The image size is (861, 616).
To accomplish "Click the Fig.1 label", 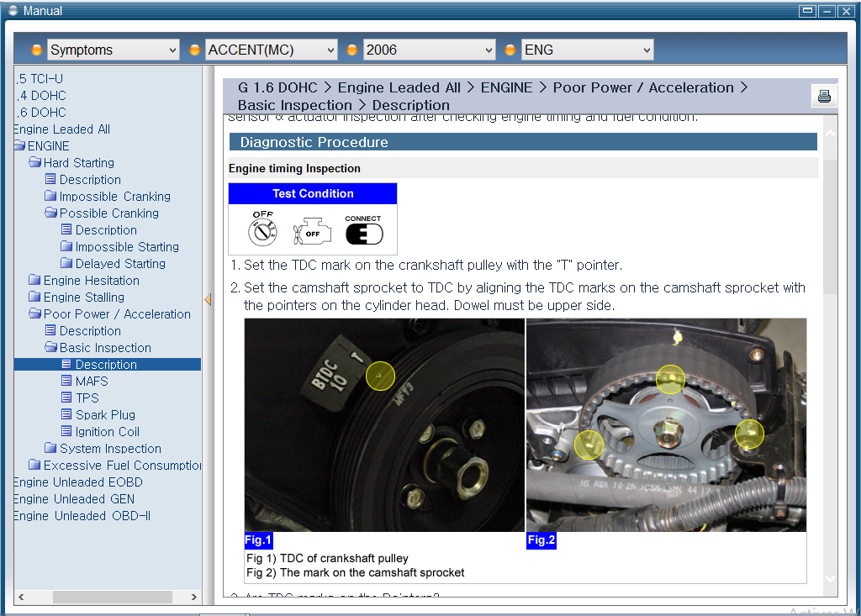I will point(258,540).
